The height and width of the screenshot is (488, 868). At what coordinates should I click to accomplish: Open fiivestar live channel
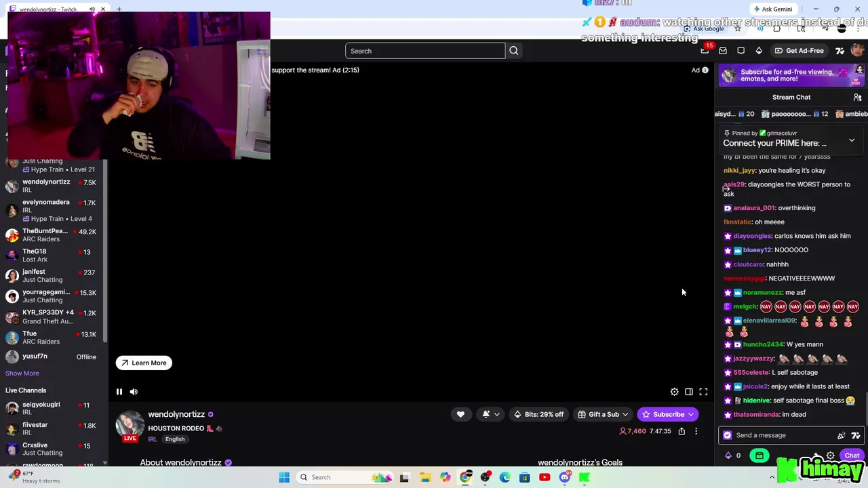(53, 428)
